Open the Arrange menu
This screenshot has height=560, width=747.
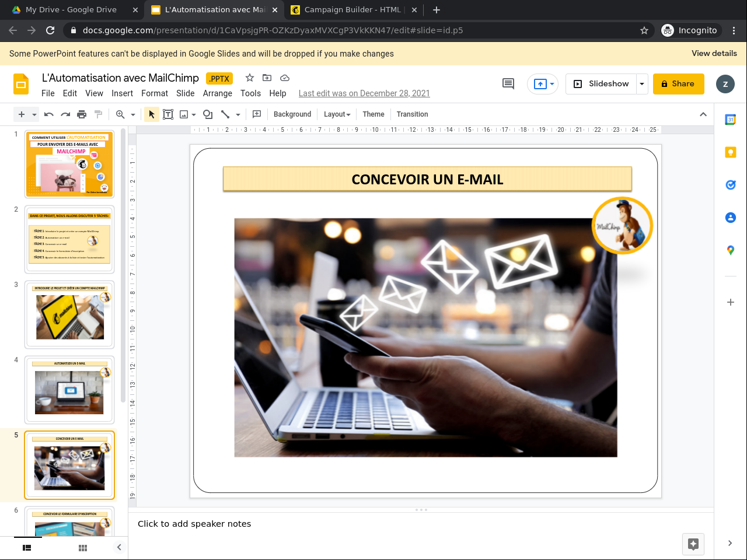click(218, 93)
